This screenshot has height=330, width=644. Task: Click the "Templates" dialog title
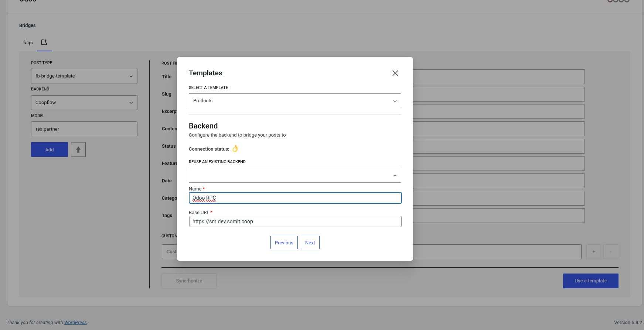(x=205, y=73)
